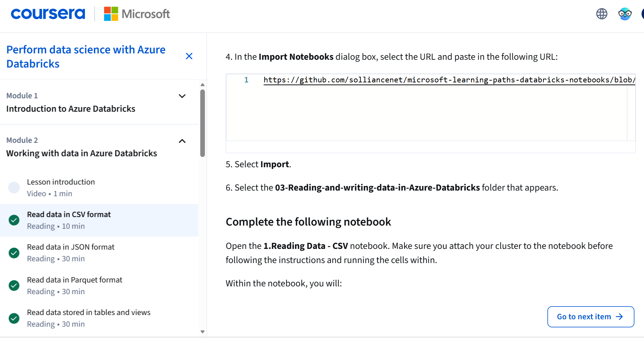Click the Microsoft partner logo
644x338 pixels.
point(137,14)
